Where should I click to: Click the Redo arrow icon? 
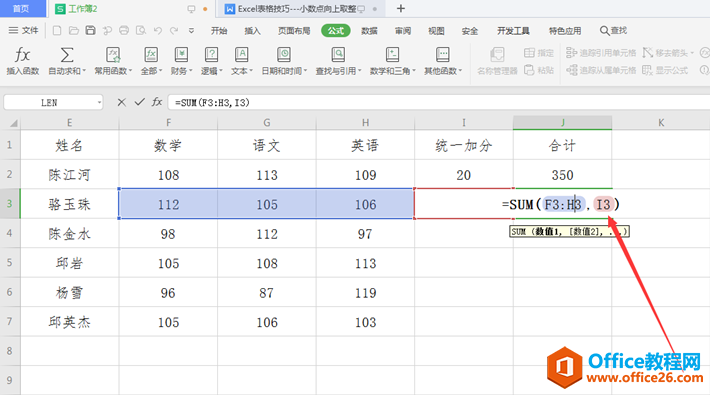click(174, 30)
